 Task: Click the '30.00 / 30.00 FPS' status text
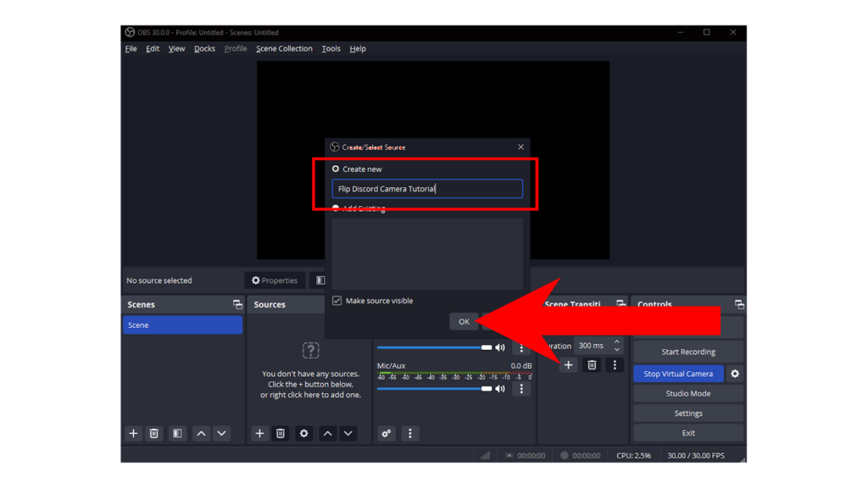[x=696, y=455]
